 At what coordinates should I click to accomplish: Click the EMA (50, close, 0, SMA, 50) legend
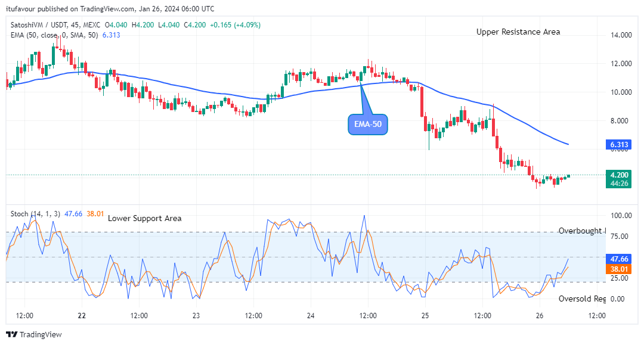tap(54, 35)
